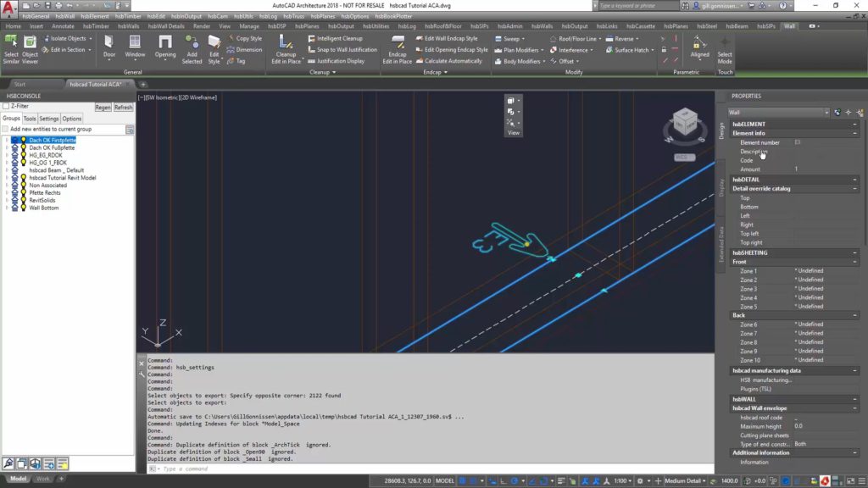Insert a Door
The height and width of the screenshot is (488, 868).
(109, 47)
